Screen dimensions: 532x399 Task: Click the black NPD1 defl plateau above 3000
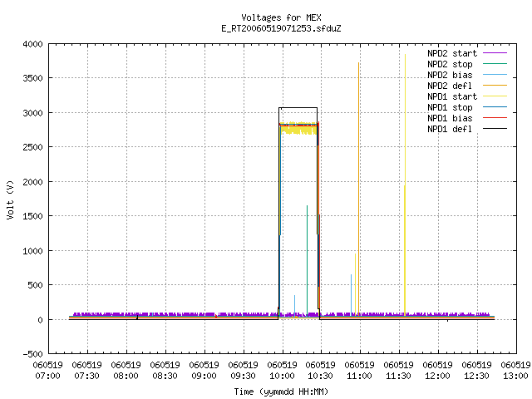[298, 108]
